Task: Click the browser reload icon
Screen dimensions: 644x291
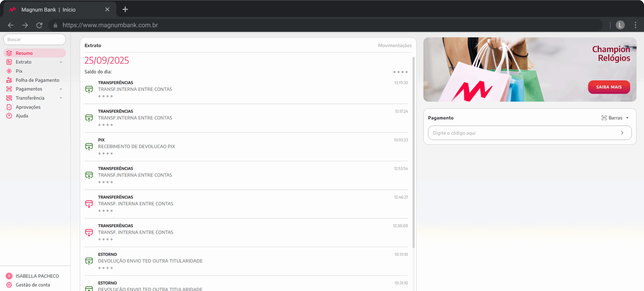Action: tap(39, 25)
